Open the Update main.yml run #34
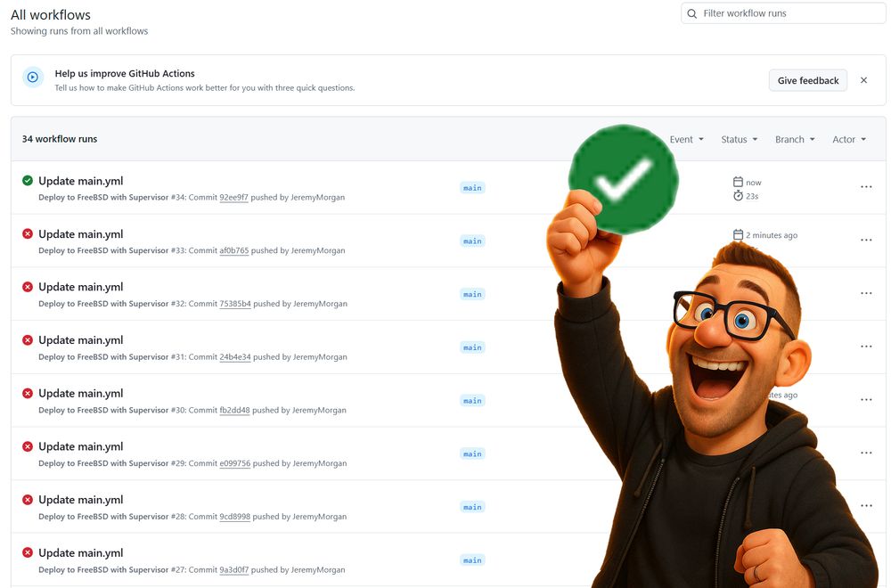This screenshot has height=588, width=891. [81, 181]
